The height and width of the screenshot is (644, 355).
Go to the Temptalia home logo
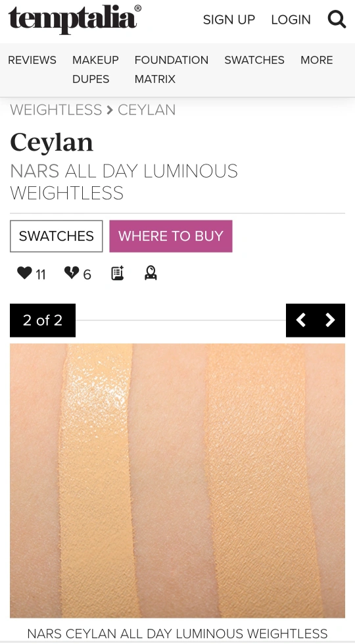click(75, 19)
